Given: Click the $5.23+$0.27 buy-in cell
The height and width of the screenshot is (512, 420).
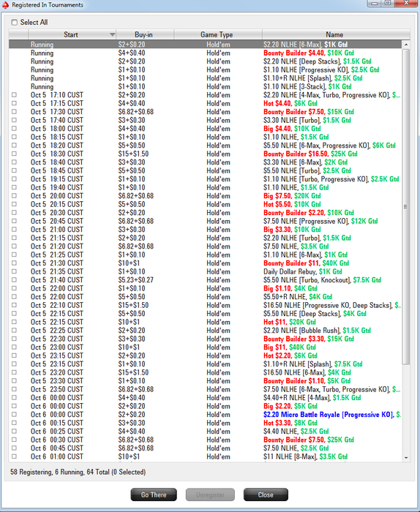Looking at the screenshot, I should pyautogui.click(x=135, y=280).
